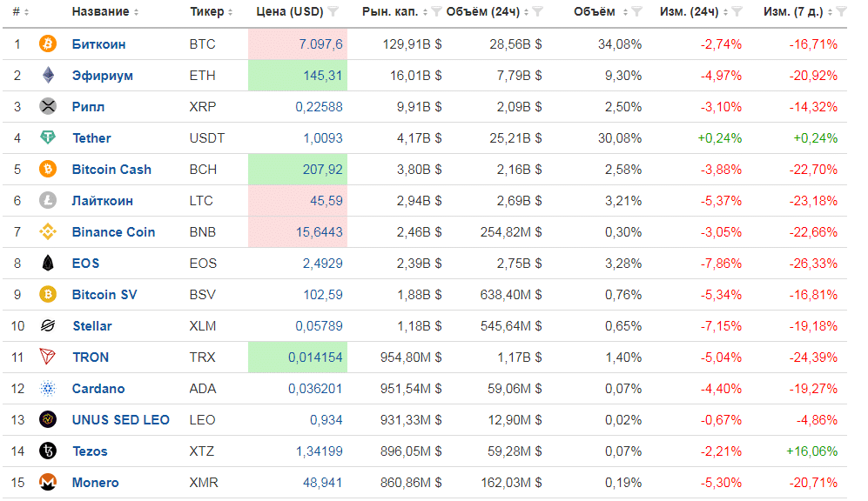Screen dimensions: 868x501
Task: Click the Binance Coin logo icon
Action: (48, 232)
